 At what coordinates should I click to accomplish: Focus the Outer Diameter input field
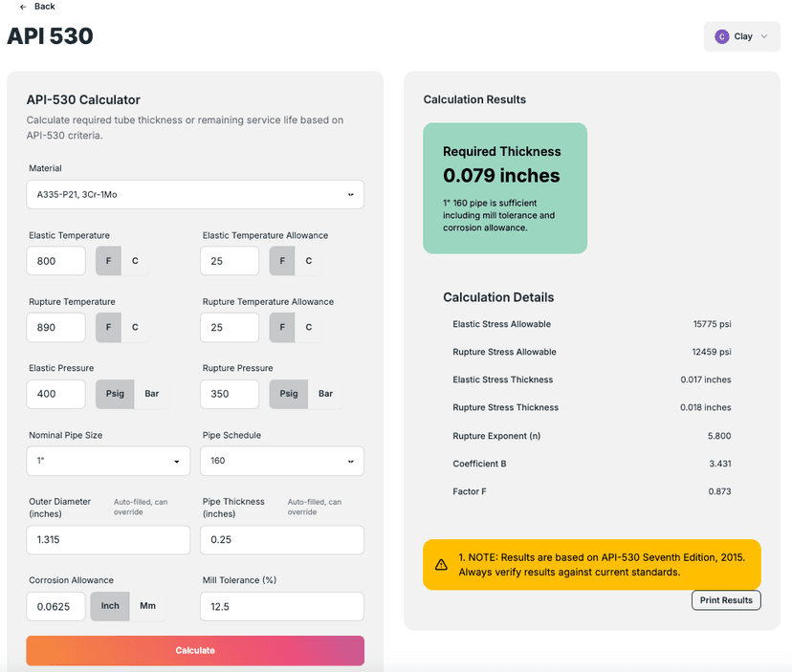(109, 540)
